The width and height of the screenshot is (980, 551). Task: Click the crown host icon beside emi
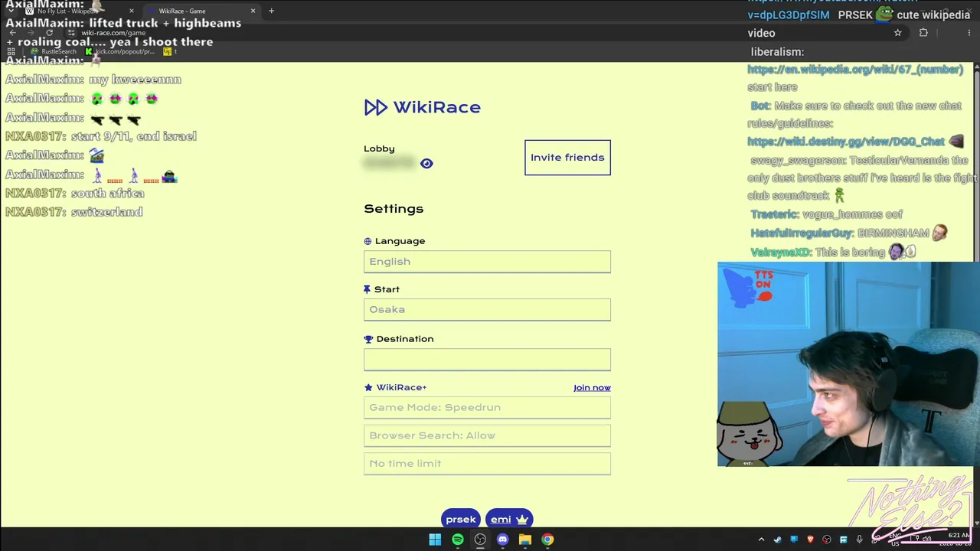pyautogui.click(x=522, y=520)
